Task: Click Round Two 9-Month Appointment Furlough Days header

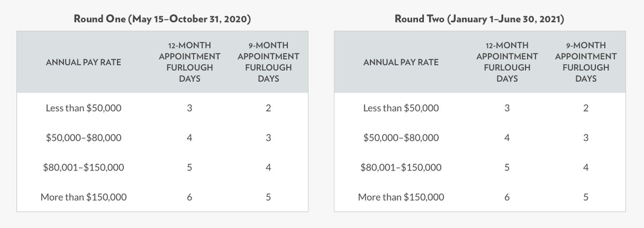Action: [x=586, y=62]
